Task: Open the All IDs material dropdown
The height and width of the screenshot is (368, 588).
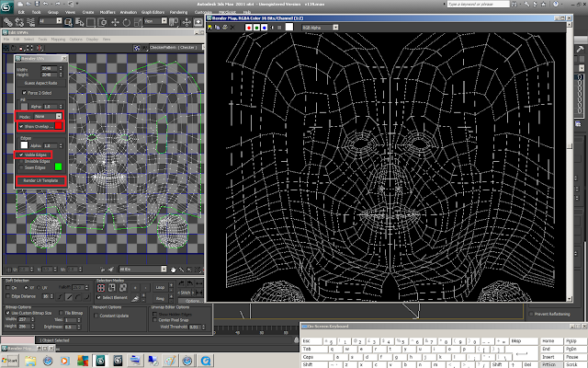Action: tap(143, 270)
